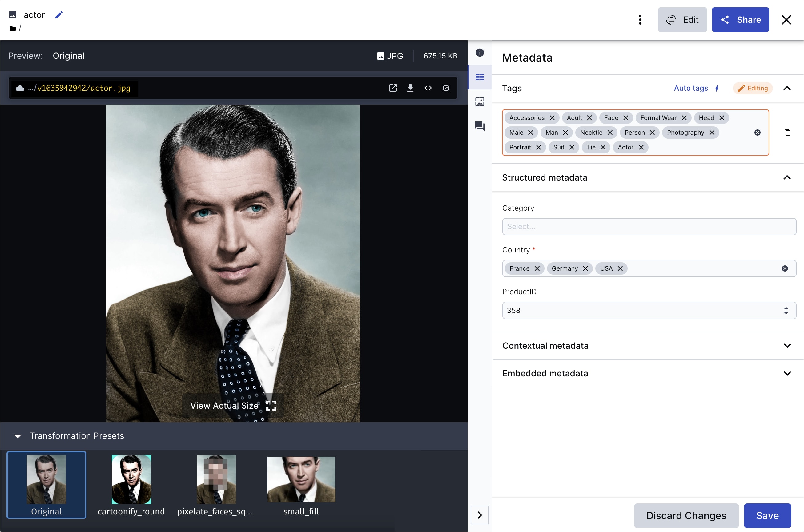Download the actor.jpg asset

point(411,88)
